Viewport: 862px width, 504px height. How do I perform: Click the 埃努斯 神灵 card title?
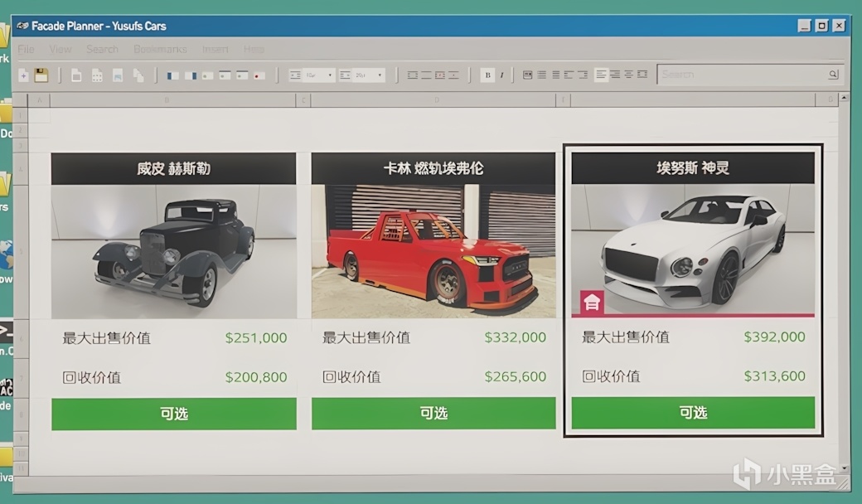pyautogui.click(x=693, y=167)
